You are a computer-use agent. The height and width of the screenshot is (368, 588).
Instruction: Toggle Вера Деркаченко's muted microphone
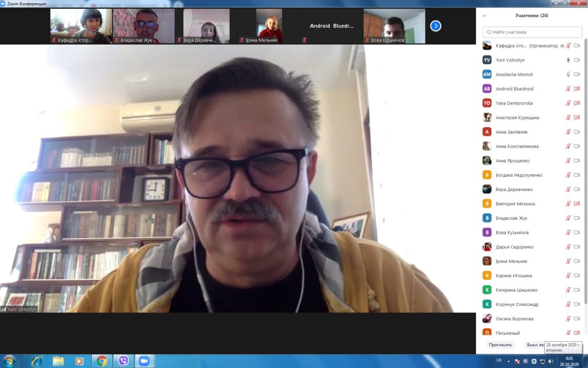(x=568, y=189)
